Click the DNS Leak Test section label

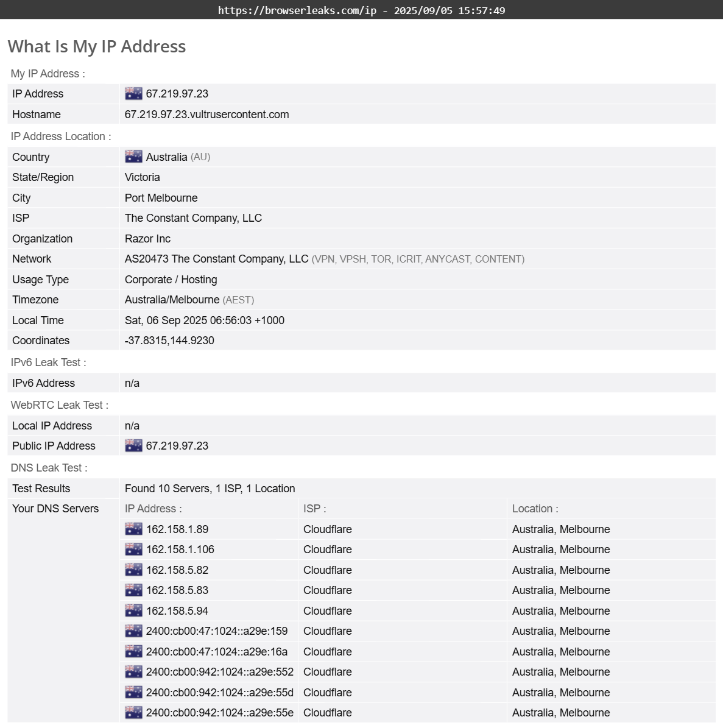49,468
